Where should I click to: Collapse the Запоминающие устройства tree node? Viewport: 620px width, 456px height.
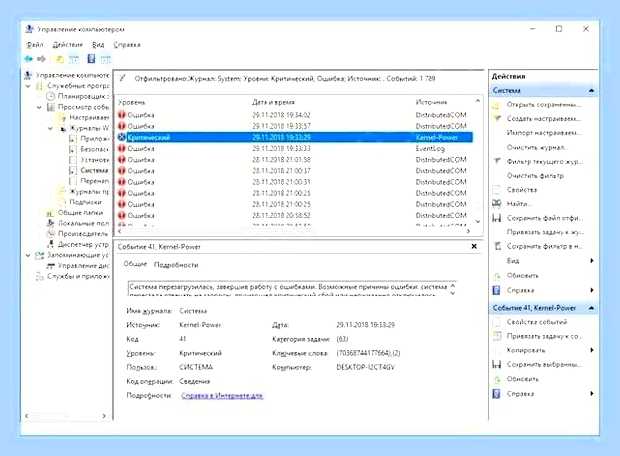point(28,255)
